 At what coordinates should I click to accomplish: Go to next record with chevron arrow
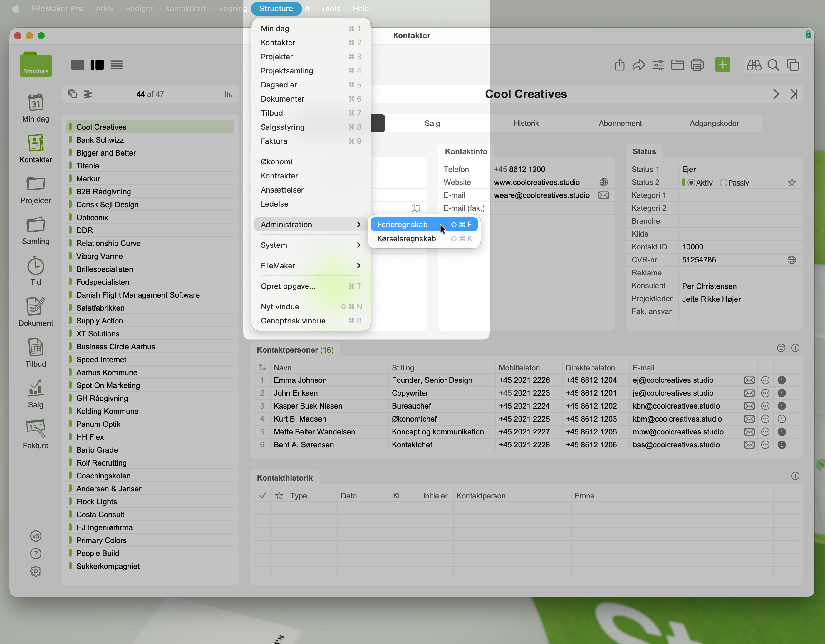click(776, 94)
